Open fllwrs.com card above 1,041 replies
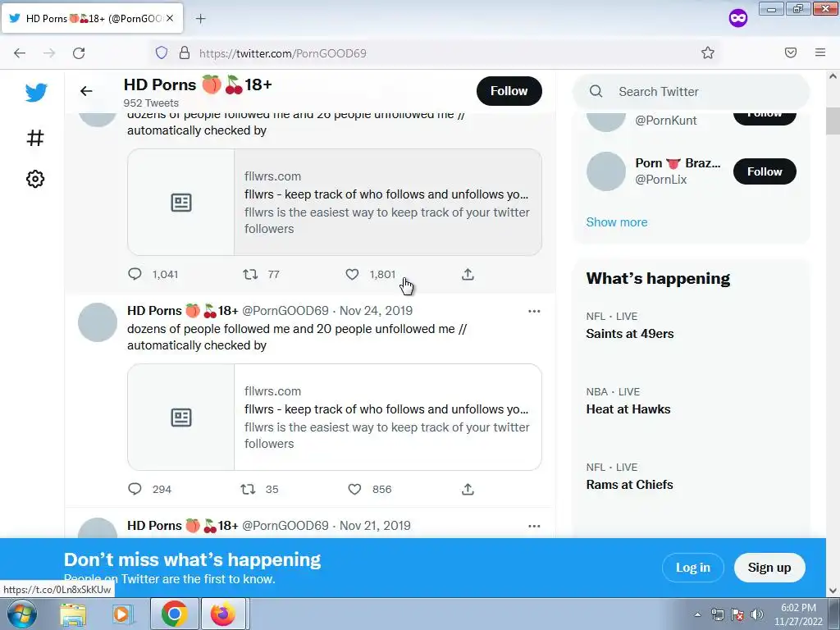Viewport: 840px width, 630px height. [x=335, y=203]
